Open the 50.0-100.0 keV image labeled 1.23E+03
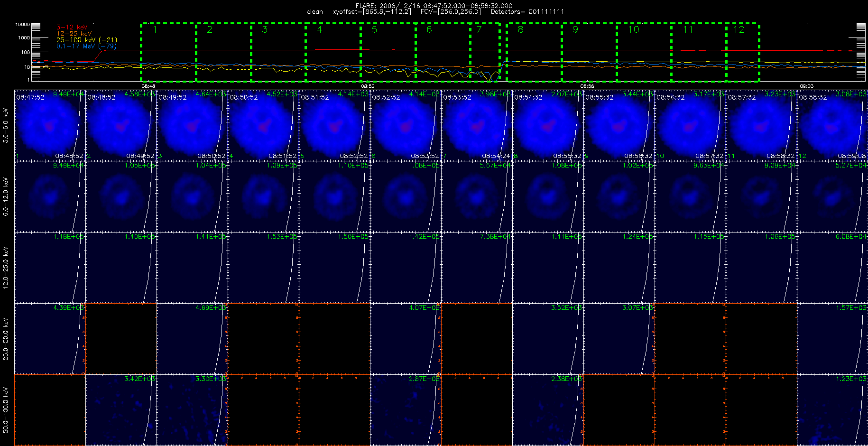This screenshot has width=868, height=446. 832,409
